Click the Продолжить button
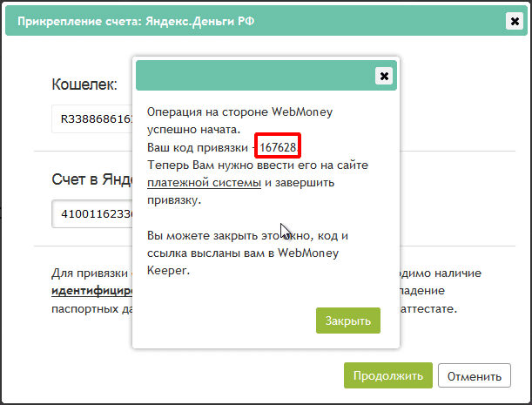Image resolution: width=532 pixels, height=405 pixels. [x=388, y=375]
